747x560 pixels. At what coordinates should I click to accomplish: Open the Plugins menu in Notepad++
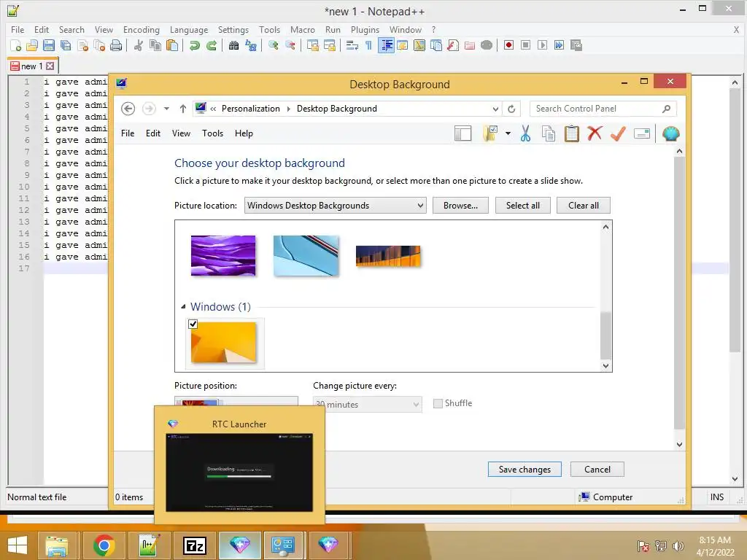pos(365,29)
